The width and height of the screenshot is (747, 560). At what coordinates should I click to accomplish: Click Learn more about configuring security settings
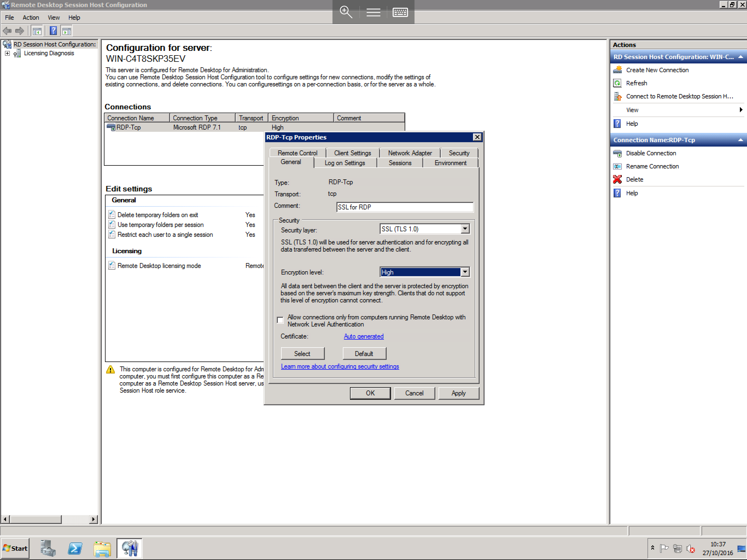(340, 366)
